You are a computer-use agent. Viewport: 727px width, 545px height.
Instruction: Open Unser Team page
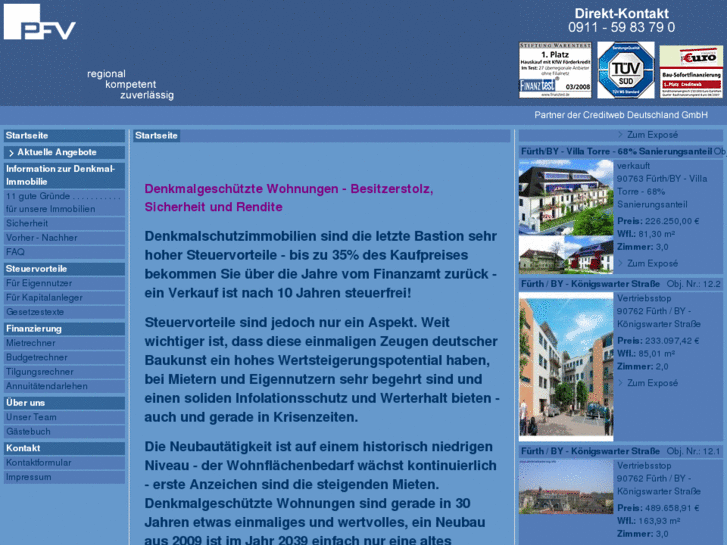(64, 417)
